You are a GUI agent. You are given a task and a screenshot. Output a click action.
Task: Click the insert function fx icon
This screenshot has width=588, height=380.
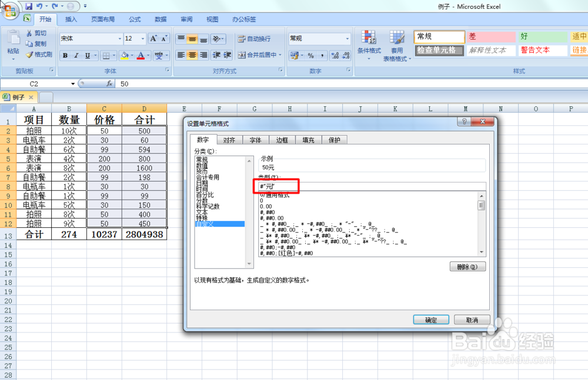click(x=109, y=83)
